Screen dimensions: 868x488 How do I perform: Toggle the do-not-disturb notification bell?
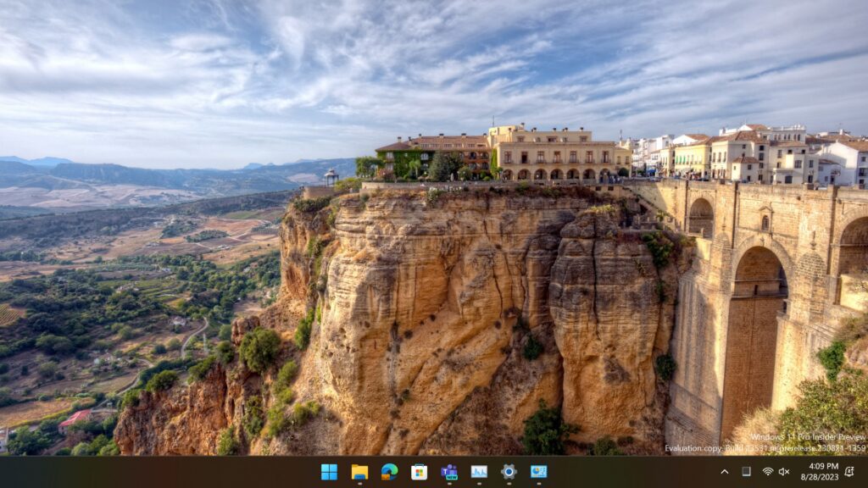point(849,472)
